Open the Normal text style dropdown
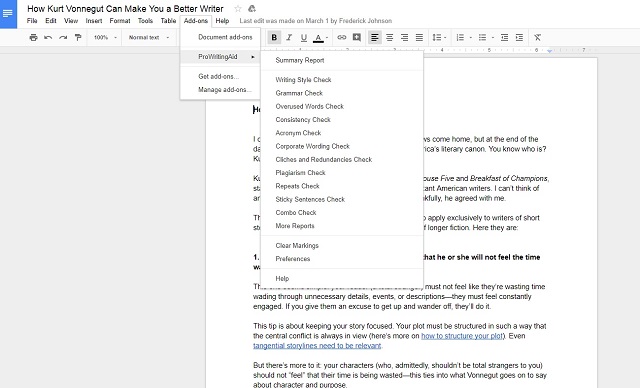The height and width of the screenshot is (388, 640). [149, 38]
